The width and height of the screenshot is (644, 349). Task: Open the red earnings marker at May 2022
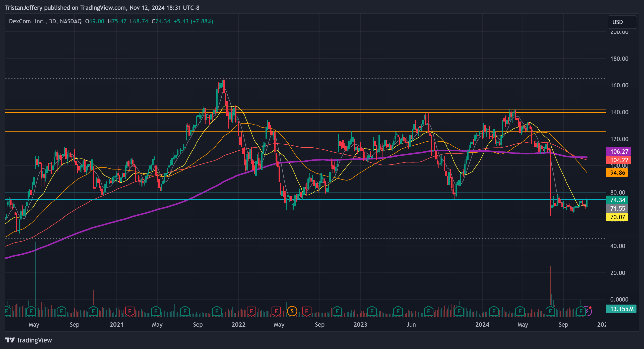point(276,311)
